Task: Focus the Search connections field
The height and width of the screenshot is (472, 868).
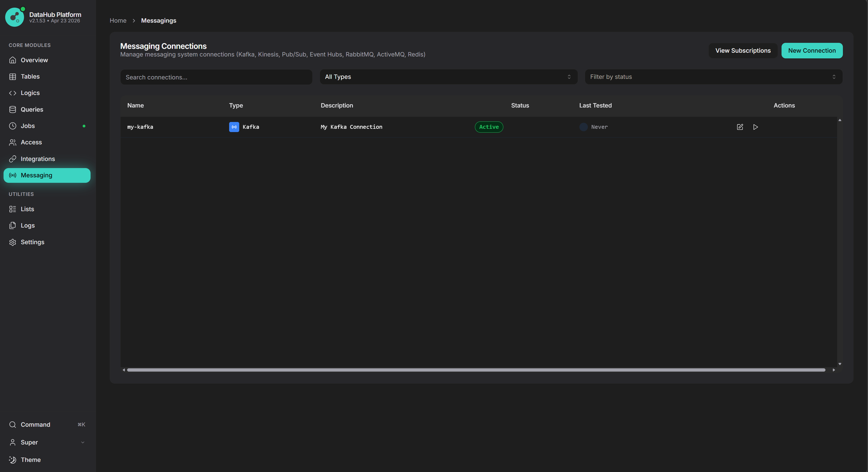Action: pos(216,77)
